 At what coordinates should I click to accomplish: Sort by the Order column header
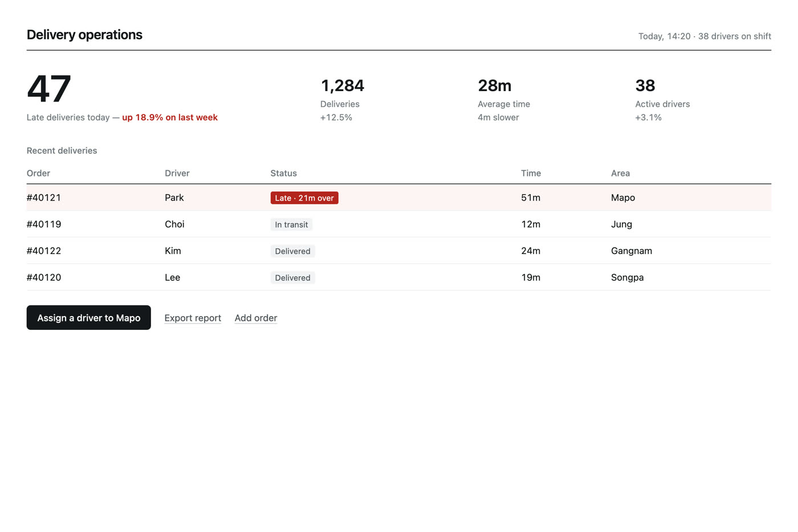click(38, 173)
